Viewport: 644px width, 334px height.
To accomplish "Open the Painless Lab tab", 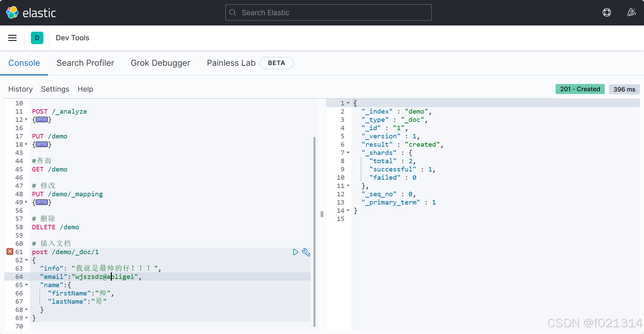I will tap(231, 63).
